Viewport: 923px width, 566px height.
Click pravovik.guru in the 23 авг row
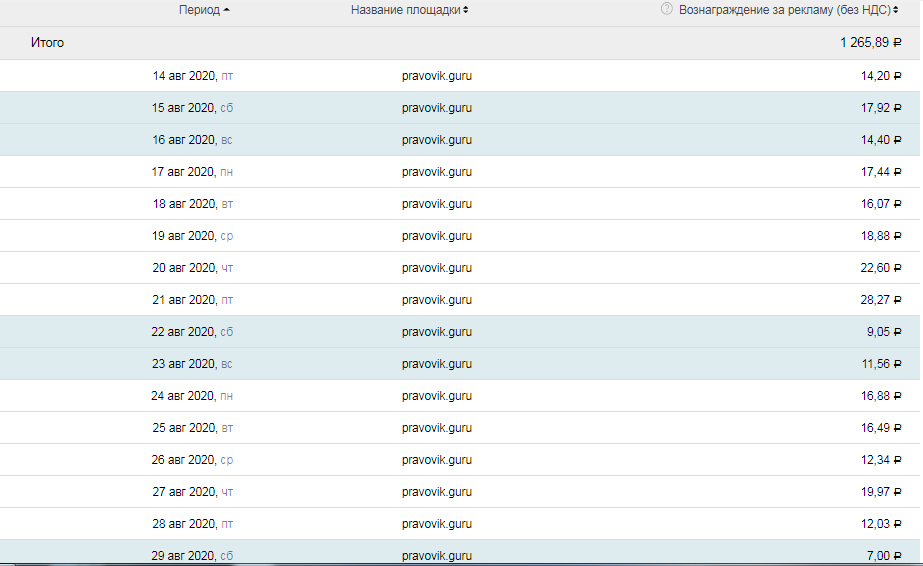coord(437,364)
